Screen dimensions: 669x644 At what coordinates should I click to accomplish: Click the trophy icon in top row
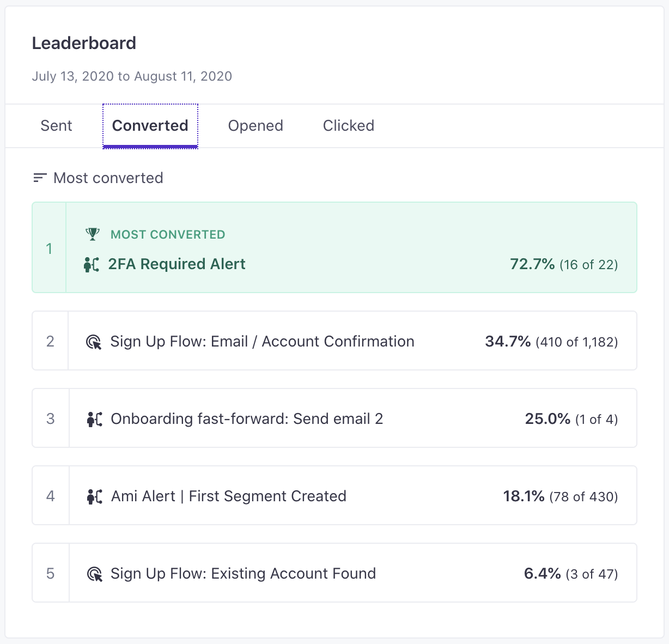coord(93,234)
